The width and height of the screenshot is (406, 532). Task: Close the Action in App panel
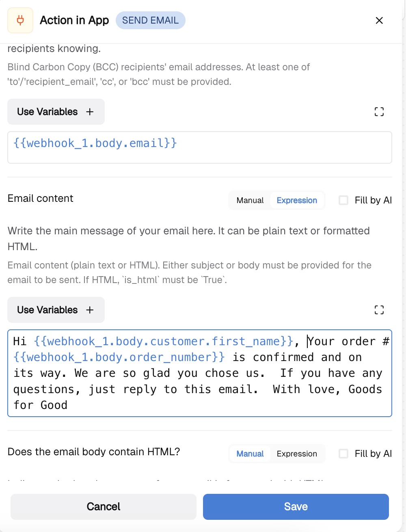[x=379, y=20]
